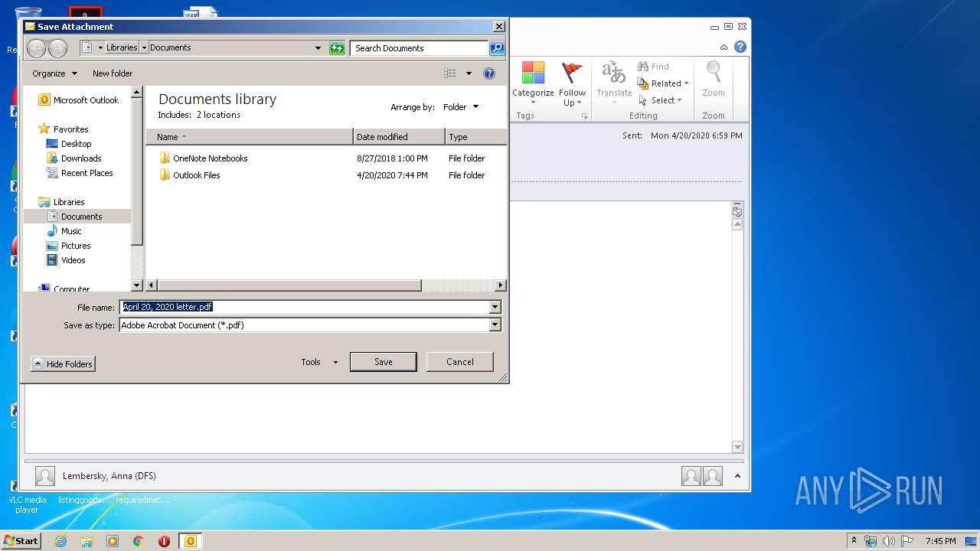Open the Organize dropdown menu
The image size is (980, 551).
point(54,73)
